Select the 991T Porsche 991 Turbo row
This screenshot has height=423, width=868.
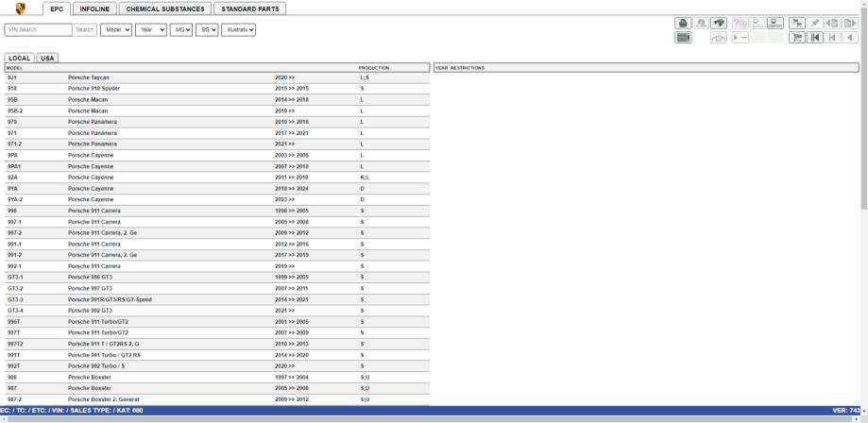[x=217, y=355]
